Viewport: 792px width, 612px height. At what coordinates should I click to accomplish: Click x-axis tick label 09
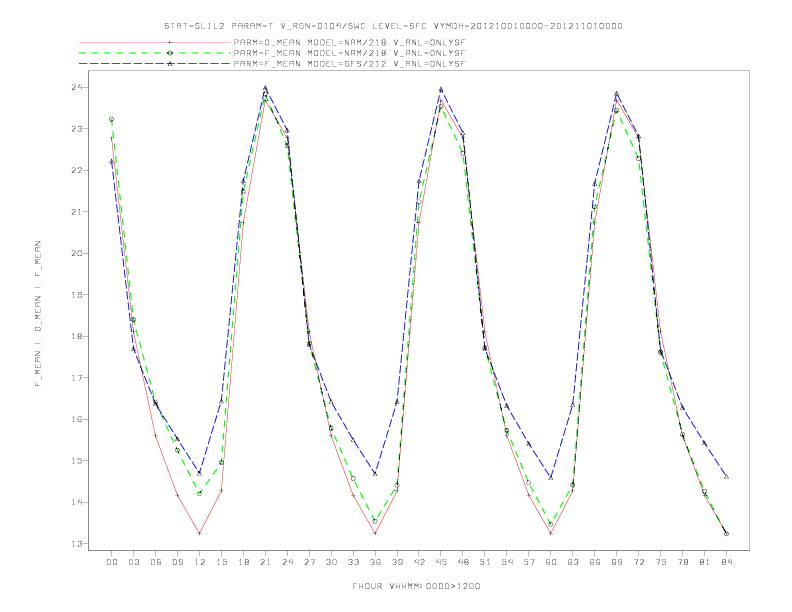coord(177,562)
